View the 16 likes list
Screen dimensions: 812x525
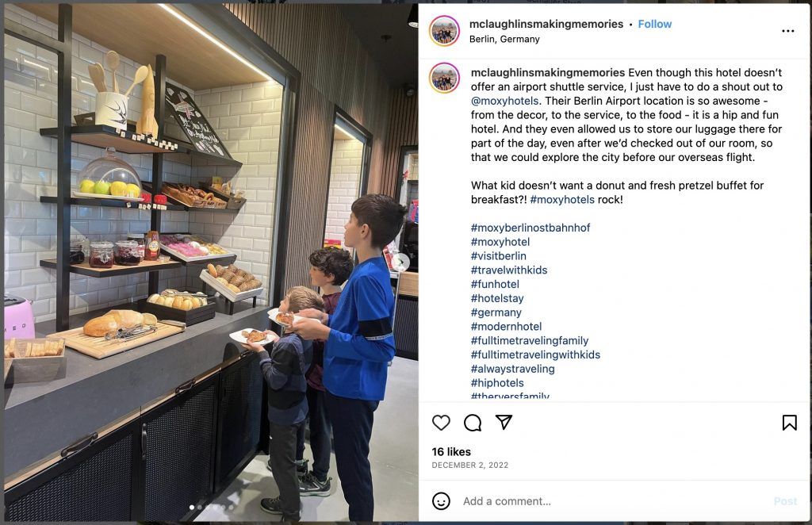[451, 451]
